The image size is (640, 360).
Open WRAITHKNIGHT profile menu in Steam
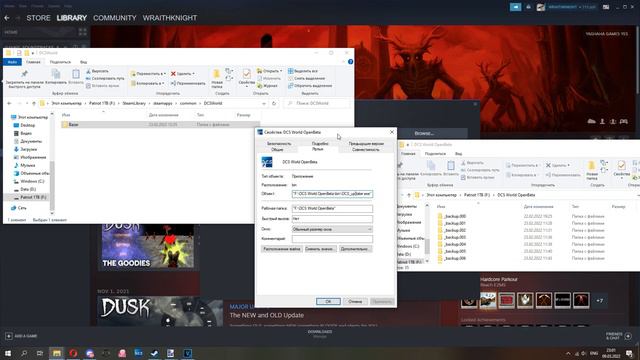click(170, 18)
